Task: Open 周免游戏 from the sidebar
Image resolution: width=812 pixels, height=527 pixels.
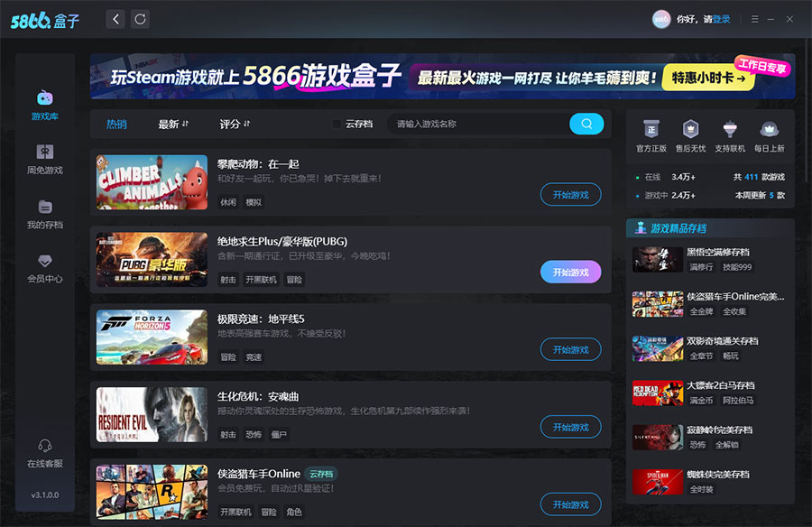Action: pyautogui.click(x=44, y=153)
